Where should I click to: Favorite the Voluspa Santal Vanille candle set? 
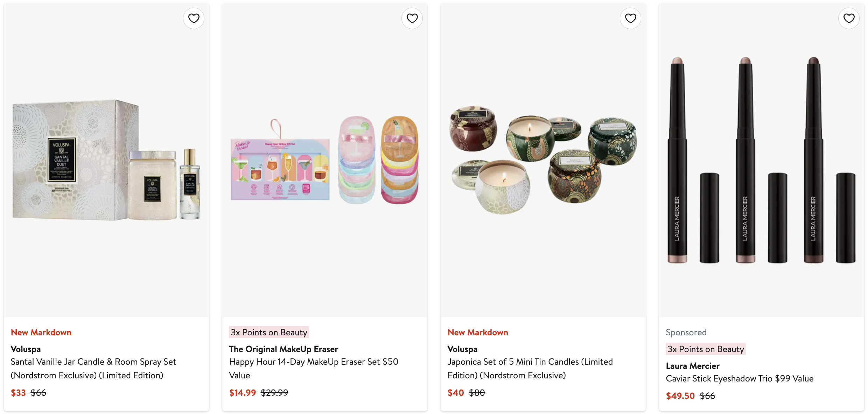click(x=194, y=18)
